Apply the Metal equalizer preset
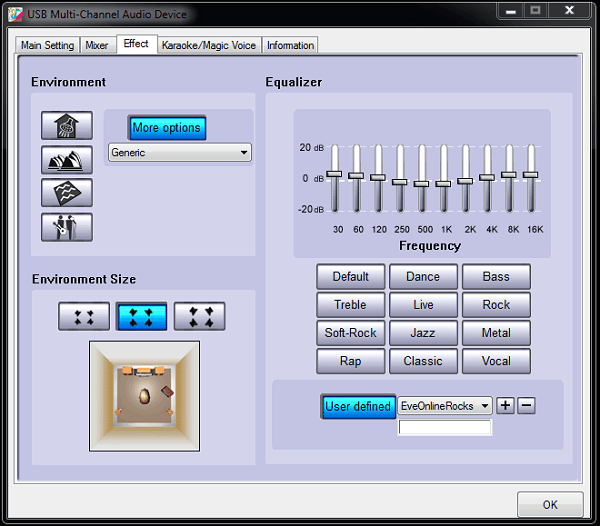600x526 pixels. point(496,333)
